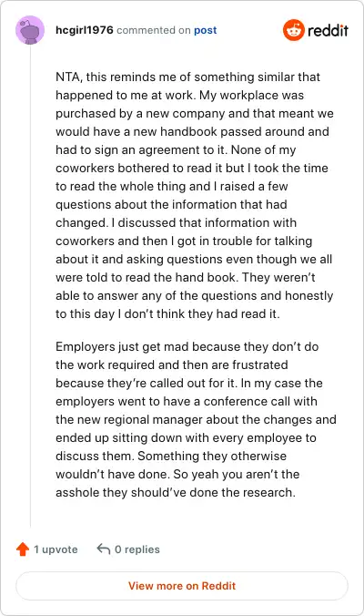Click the line beginning 'coworkers bothered to read'
The height and width of the screenshot is (616, 364).
pyautogui.click(x=192, y=169)
